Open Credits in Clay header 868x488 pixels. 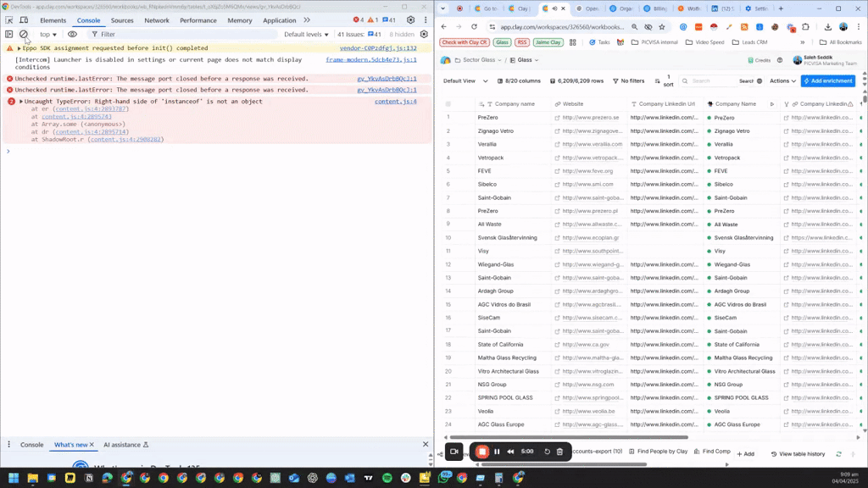pos(759,60)
